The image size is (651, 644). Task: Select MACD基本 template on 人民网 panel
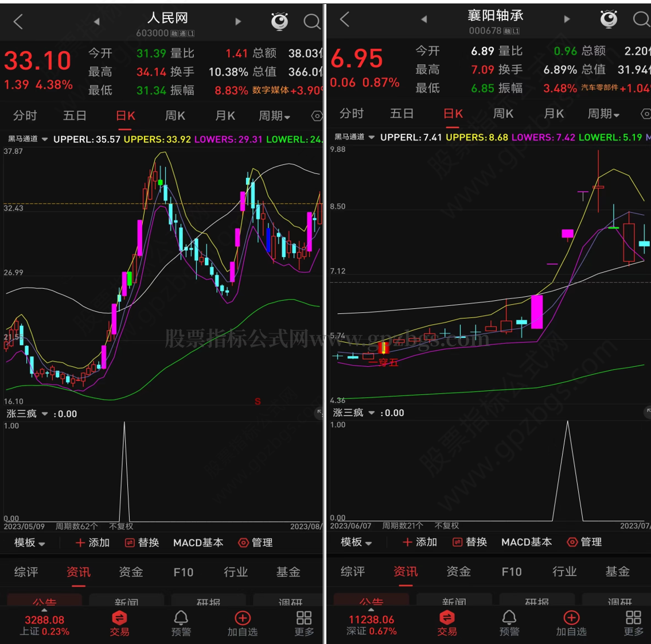[x=198, y=542]
